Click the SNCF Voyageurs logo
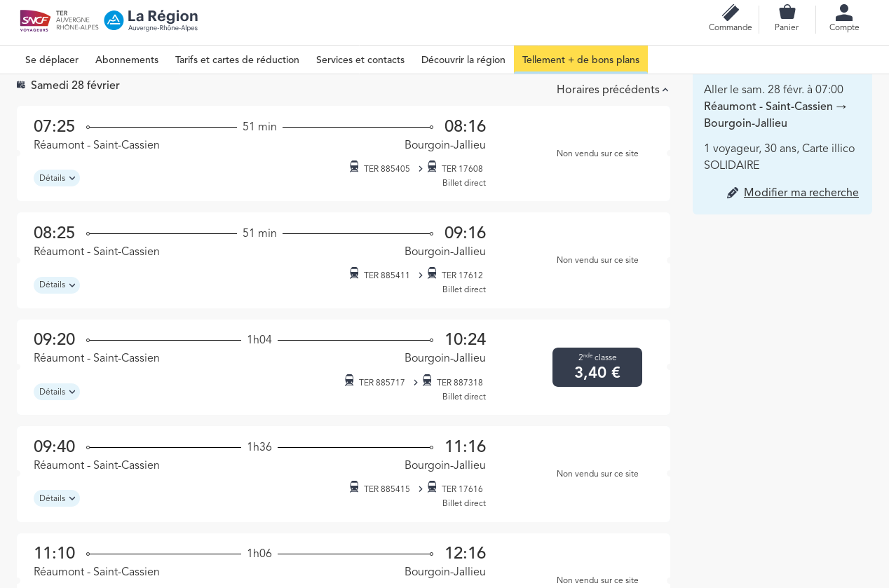Screen dimensions: 889x588 35,20
